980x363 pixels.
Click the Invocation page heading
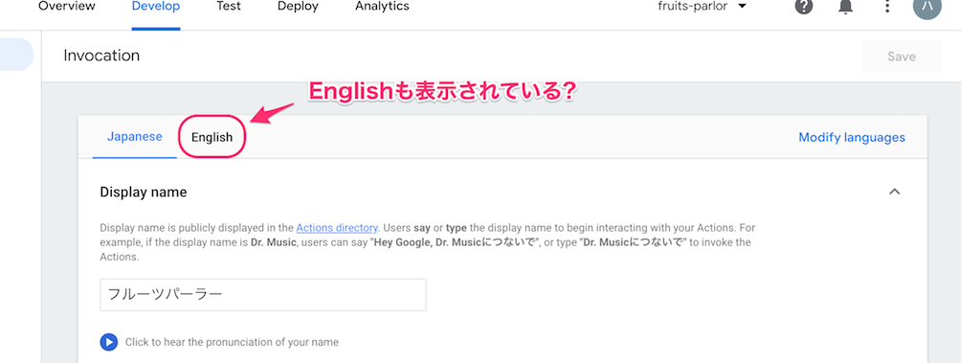(x=101, y=56)
